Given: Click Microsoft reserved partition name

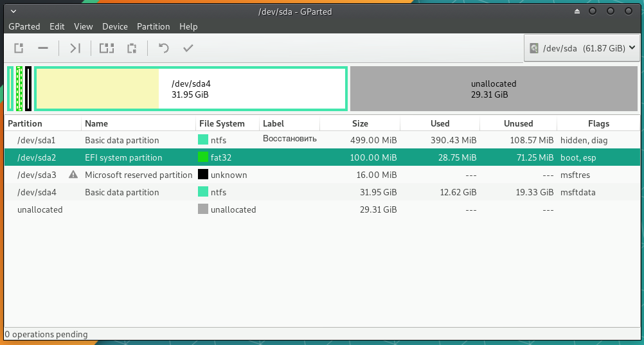Looking at the screenshot, I should [138, 175].
